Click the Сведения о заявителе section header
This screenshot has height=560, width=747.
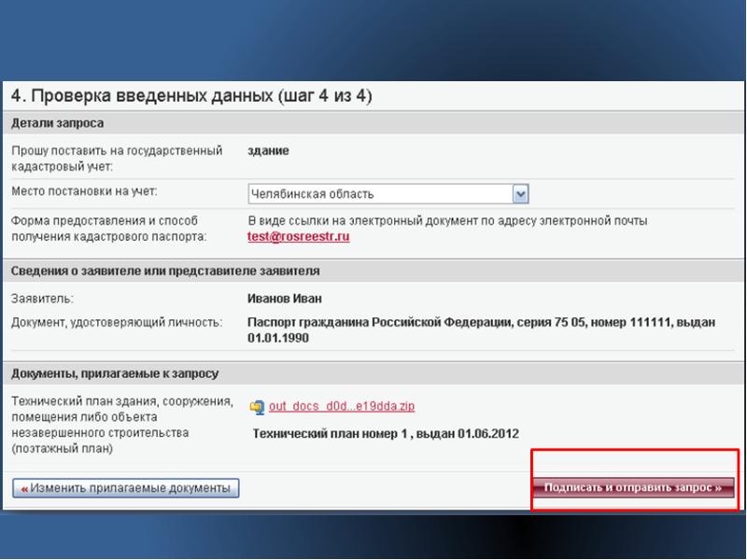click(165, 272)
